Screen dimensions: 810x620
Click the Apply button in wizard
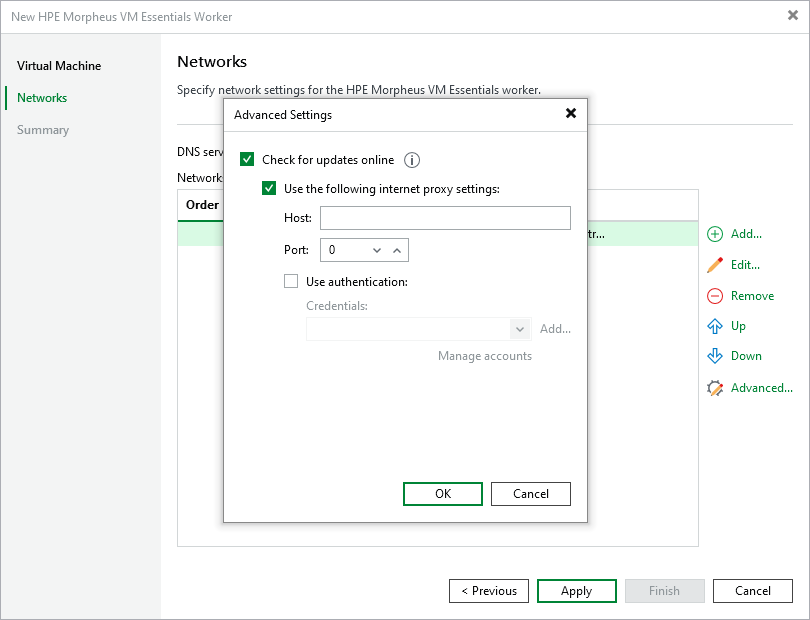pos(576,591)
